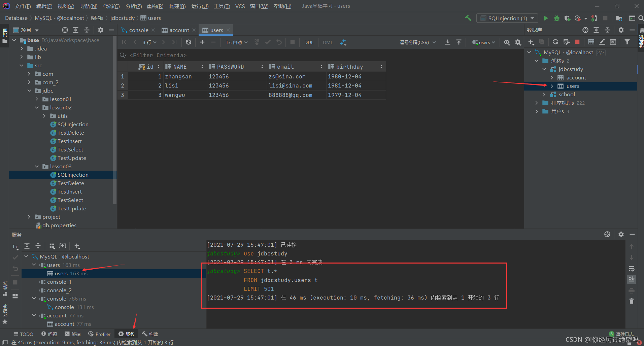Image resolution: width=644 pixels, height=346 pixels.
Task: Open the 文件(F) menu
Action: [x=23, y=6]
